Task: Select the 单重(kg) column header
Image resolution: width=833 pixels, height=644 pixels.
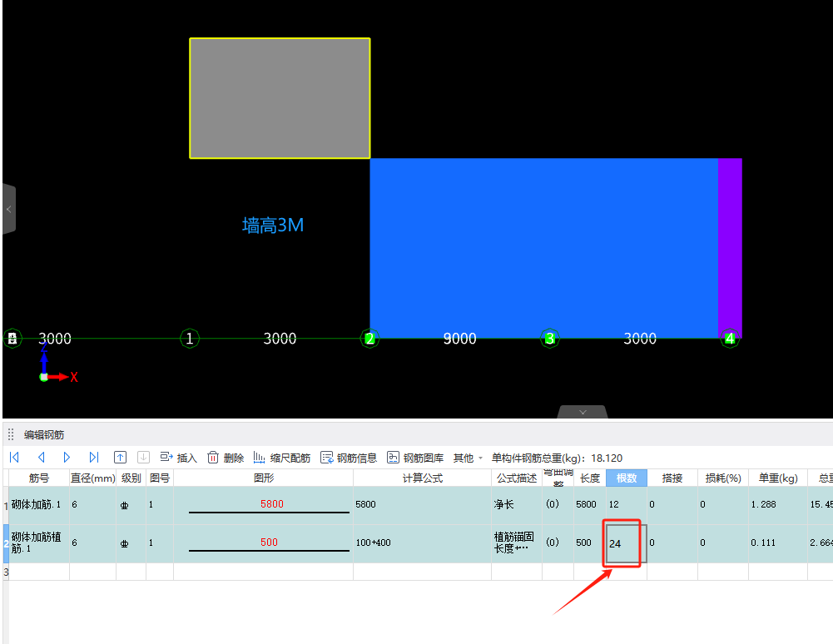Action: coord(778,478)
